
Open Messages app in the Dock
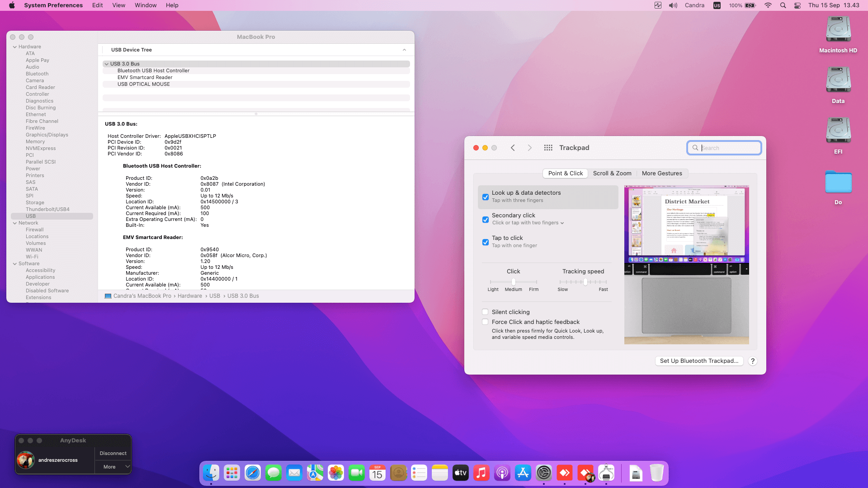[274, 473]
